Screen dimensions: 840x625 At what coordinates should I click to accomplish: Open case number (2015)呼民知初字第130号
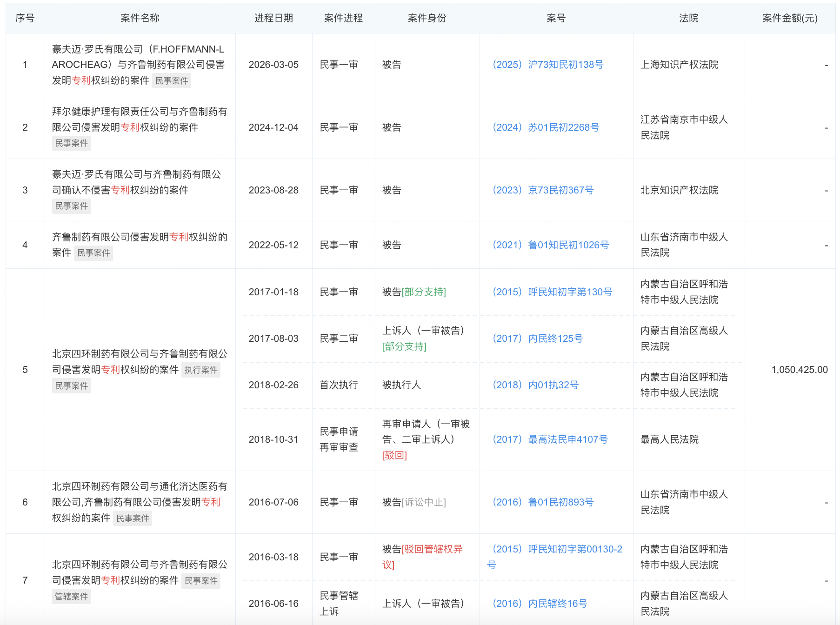coord(552,292)
